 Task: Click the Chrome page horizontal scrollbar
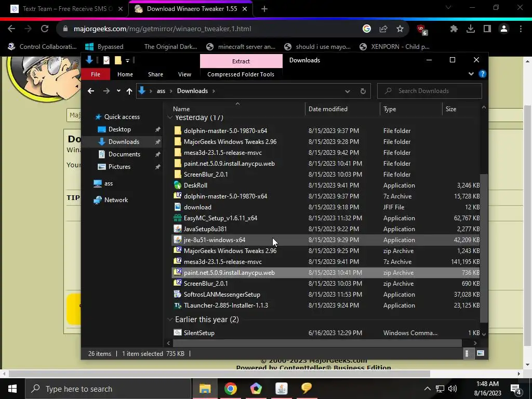pyautogui.click(x=219, y=374)
